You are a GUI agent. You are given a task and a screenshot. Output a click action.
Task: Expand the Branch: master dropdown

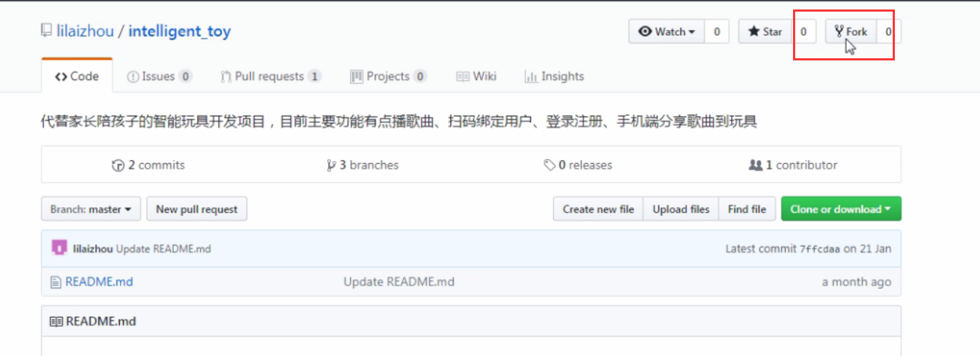91,209
